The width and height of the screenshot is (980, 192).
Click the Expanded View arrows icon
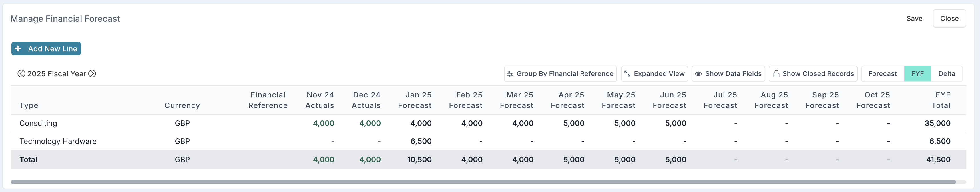click(x=627, y=73)
